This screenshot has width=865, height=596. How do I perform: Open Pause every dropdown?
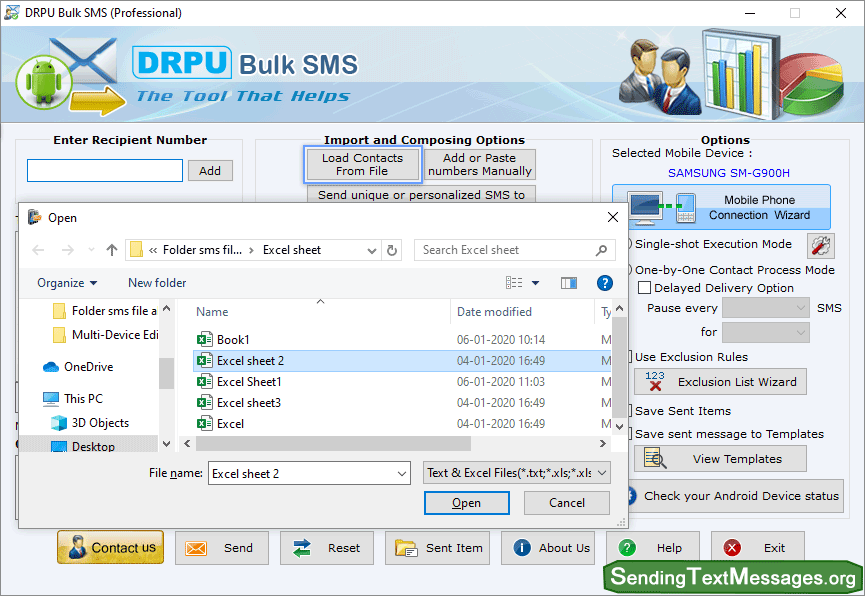pyautogui.click(x=766, y=308)
